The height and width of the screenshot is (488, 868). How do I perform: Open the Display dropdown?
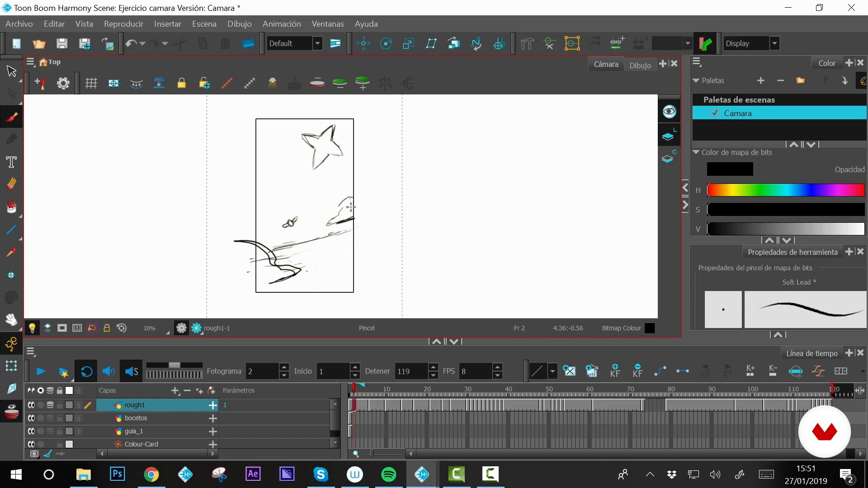tap(774, 44)
